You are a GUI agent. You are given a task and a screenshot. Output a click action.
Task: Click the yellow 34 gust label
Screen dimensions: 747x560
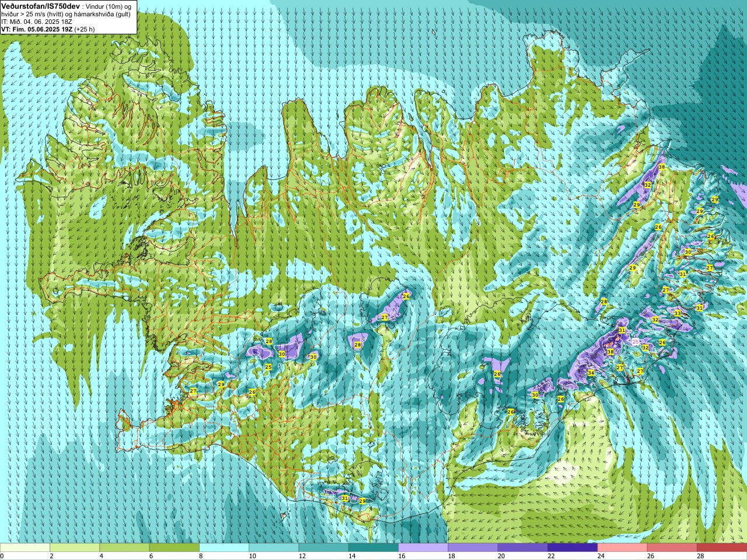591,373
